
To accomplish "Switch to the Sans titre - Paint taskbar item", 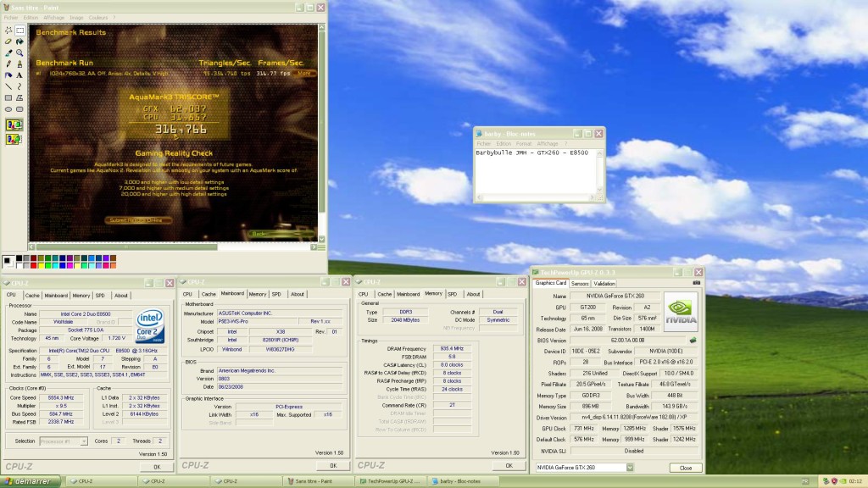I will point(318,481).
